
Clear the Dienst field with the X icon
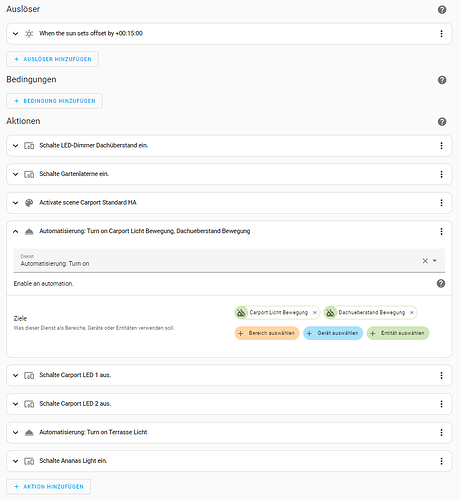tap(425, 261)
